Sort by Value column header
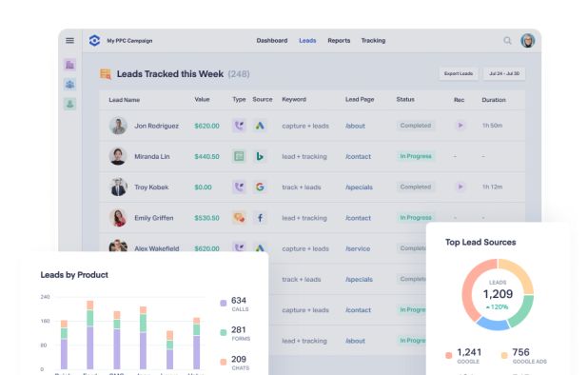The width and height of the screenshot is (588, 375). 202,99
